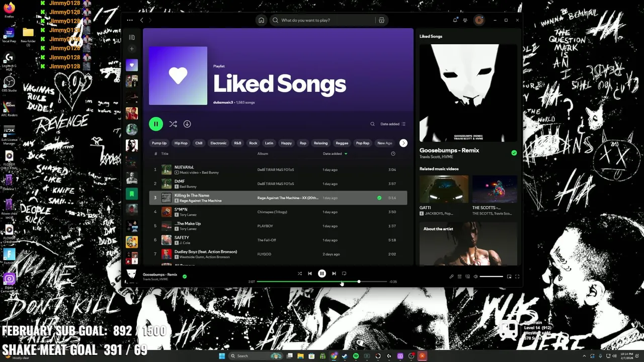Image resolution: width=644 pixels, height=362 pixels.
Task: Search within the Liked Songs playlist
Action: 372,124
